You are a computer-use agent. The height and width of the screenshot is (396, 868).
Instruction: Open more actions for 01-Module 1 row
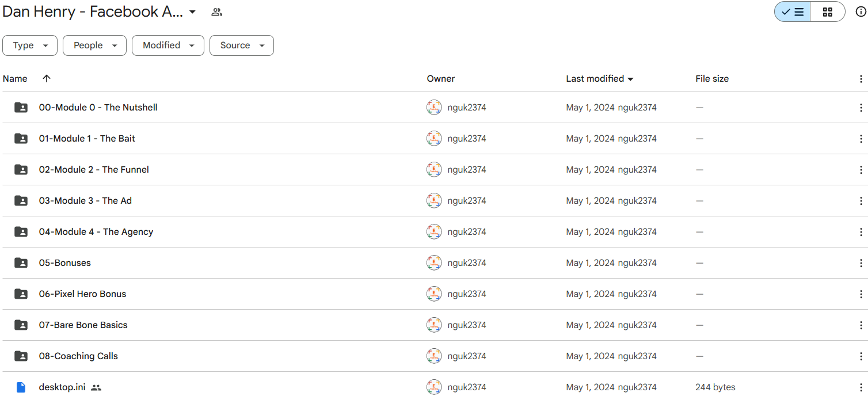point(861,139)
